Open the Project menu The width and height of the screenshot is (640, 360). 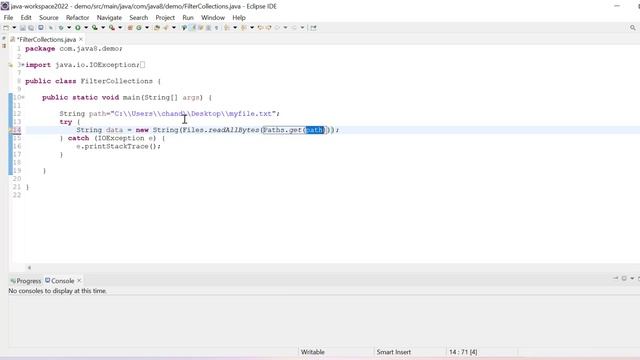[165, 18]
